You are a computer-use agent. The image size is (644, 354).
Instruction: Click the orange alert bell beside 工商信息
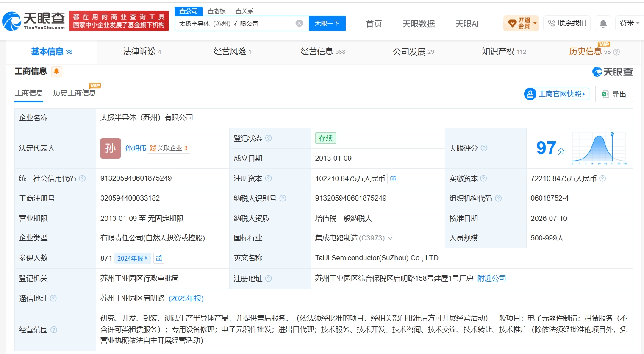click(x=57, y=71)
